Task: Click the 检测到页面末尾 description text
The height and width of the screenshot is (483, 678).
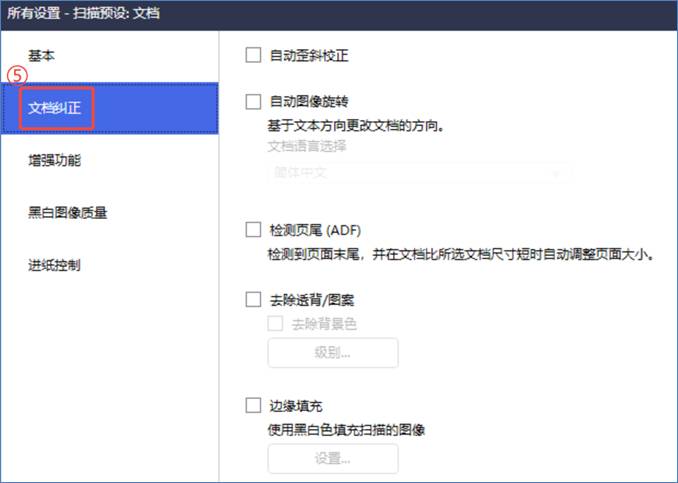Action: pos(461,255)
